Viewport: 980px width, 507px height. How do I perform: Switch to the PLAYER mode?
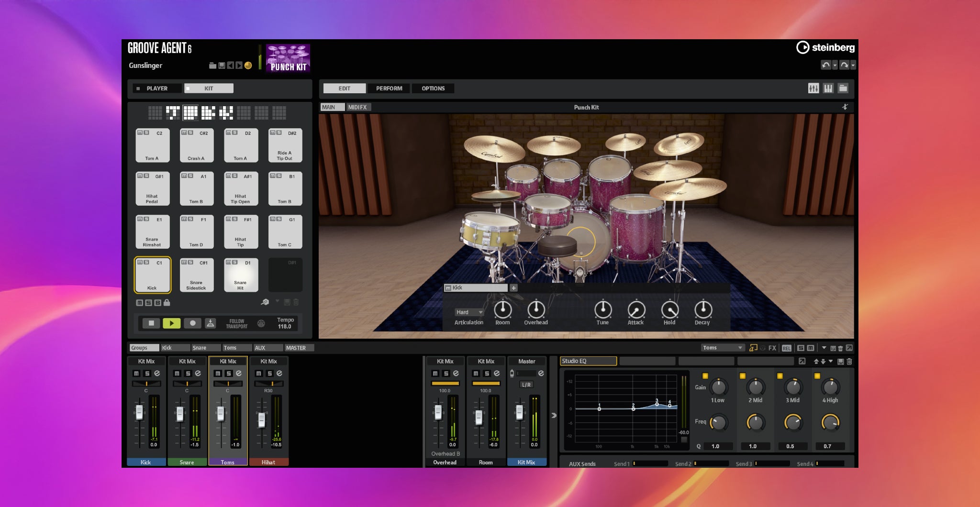[x=157, y=88]
